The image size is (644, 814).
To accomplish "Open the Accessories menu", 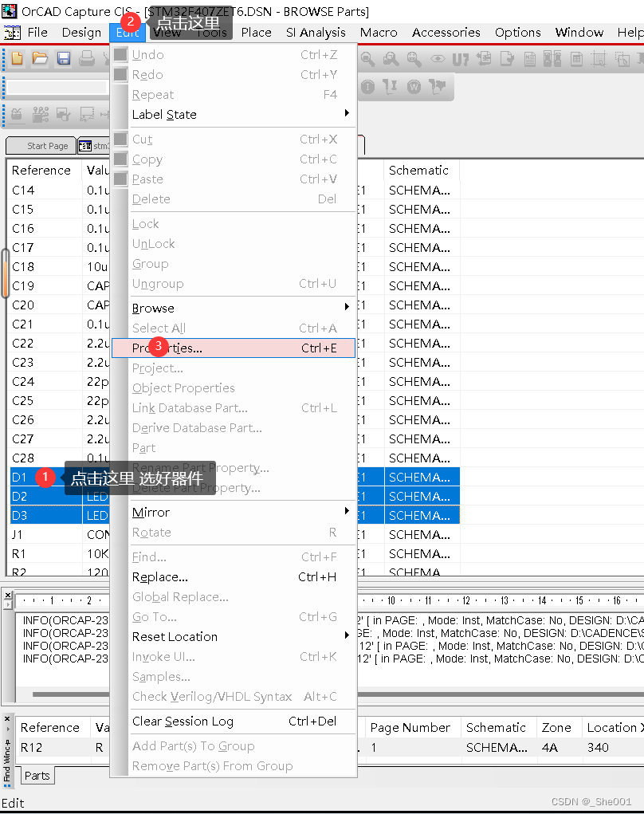I will (x=446, y=33).
